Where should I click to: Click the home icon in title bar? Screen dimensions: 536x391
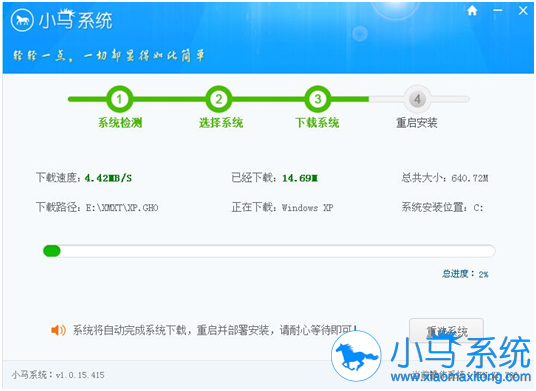[x=472, y=11]
